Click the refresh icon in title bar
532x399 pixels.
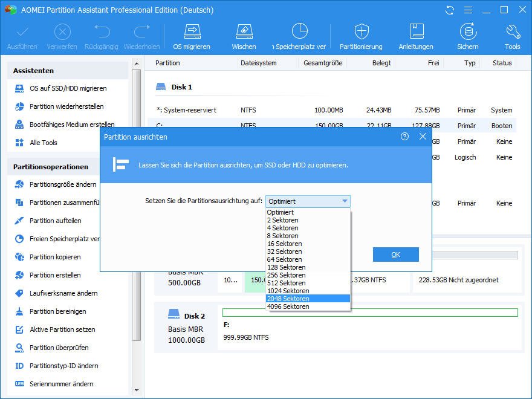click(450, 10)
